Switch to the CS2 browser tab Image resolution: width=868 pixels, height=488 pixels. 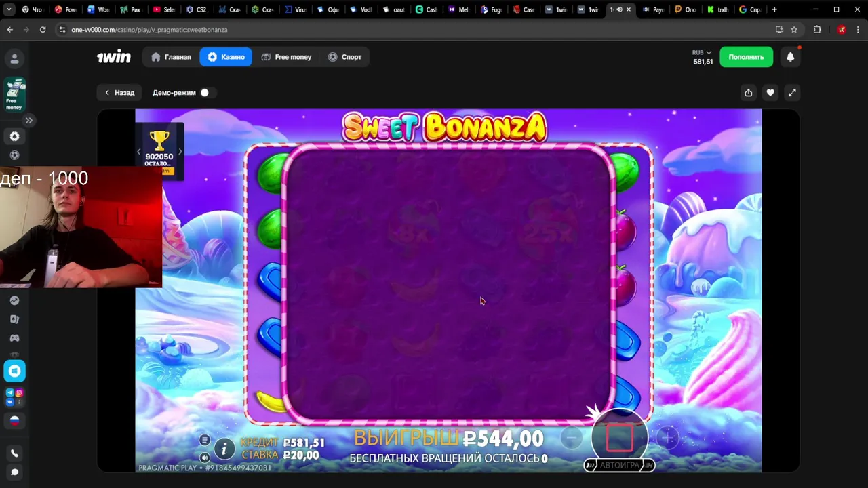click(x=196, y=9)
